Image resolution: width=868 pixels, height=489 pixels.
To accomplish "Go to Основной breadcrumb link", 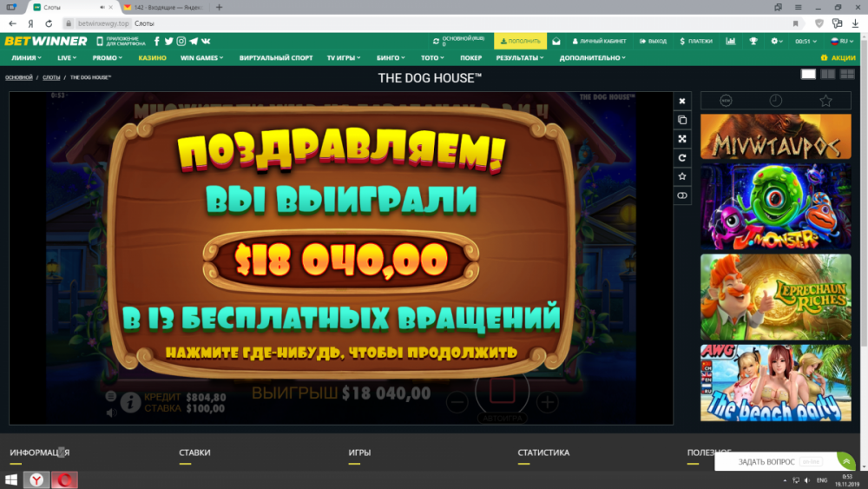I will click(19, 77).
